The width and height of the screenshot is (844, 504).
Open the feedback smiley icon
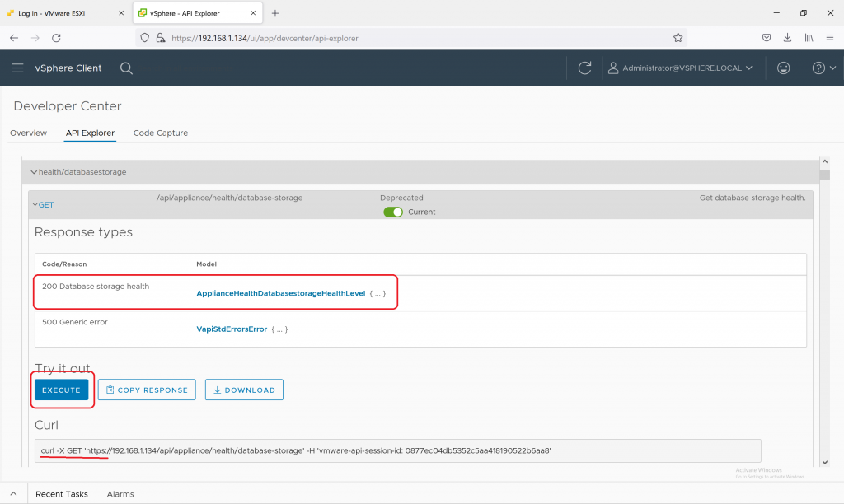(783, 68)
